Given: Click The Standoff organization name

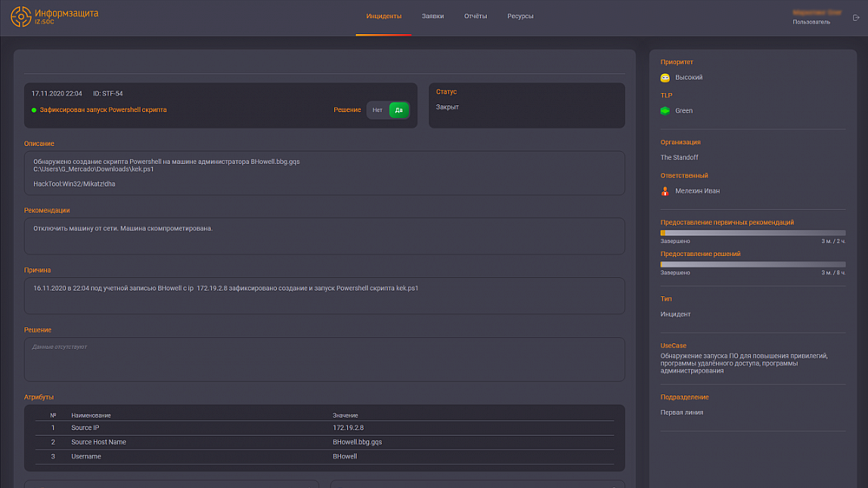Looking at the screenshot, I should pos(680,157).
